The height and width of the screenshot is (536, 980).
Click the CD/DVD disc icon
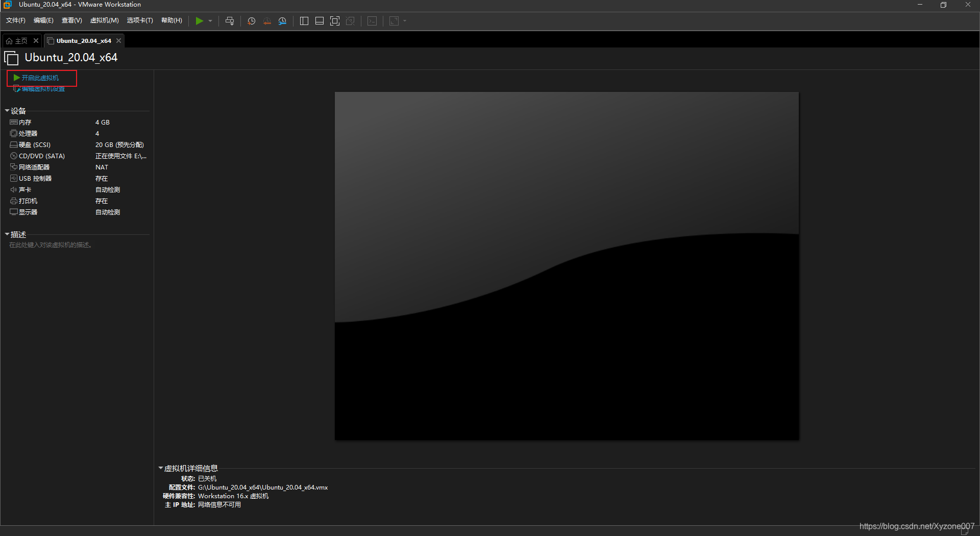pos(14,156)
